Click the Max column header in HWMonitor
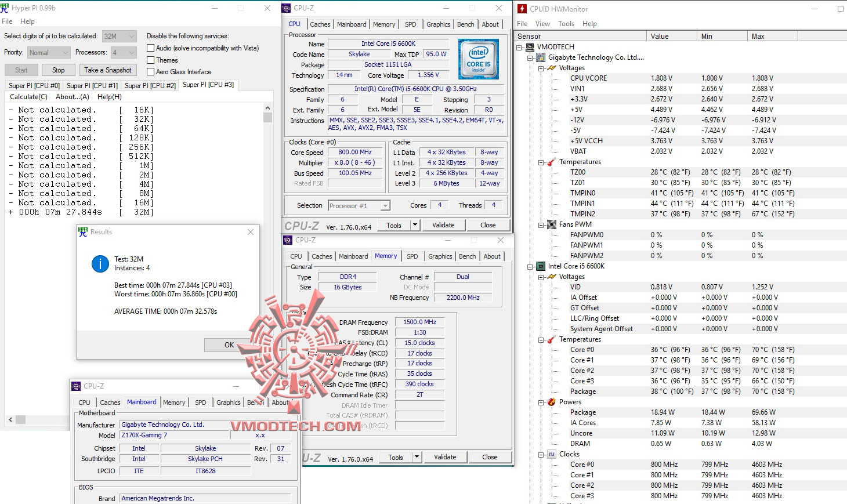Image resolution: width=847 pixels, height=504 pixels. [x=773, y=36]
